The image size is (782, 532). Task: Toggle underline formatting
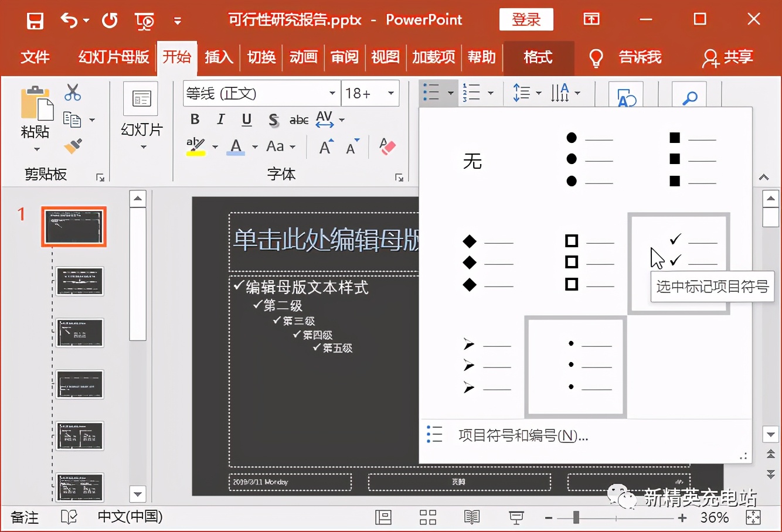pos(246,119)
